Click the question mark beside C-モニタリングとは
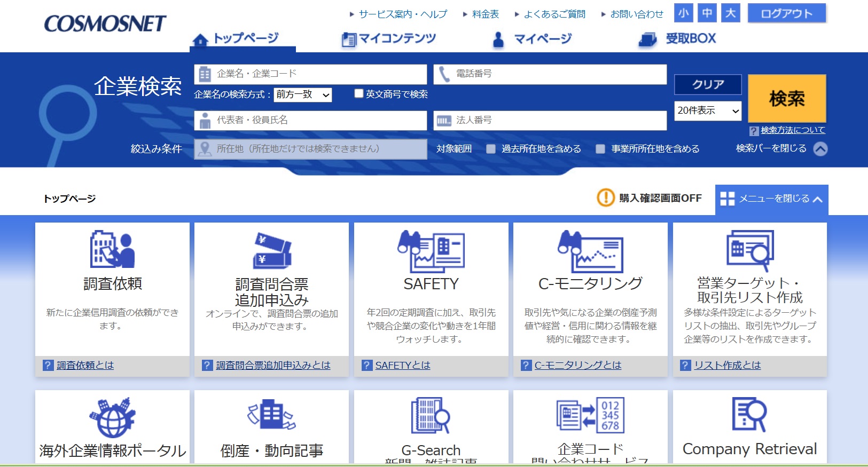 pos(526,365)
